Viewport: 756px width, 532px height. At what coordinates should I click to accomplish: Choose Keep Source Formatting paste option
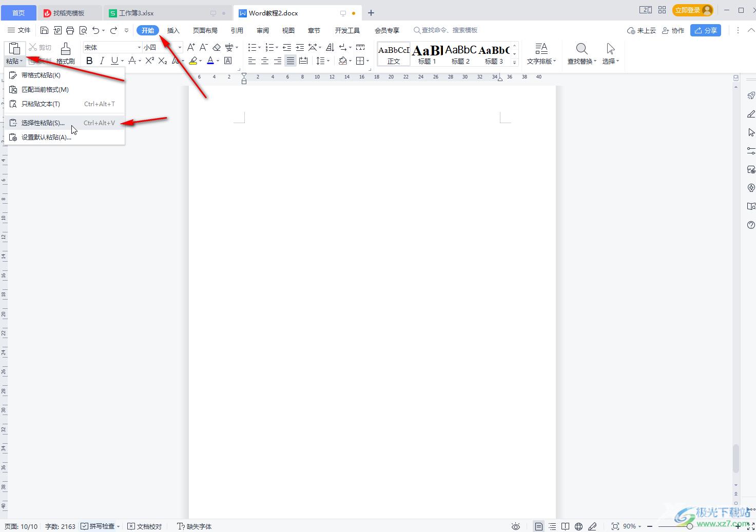(x=65, y=75)
